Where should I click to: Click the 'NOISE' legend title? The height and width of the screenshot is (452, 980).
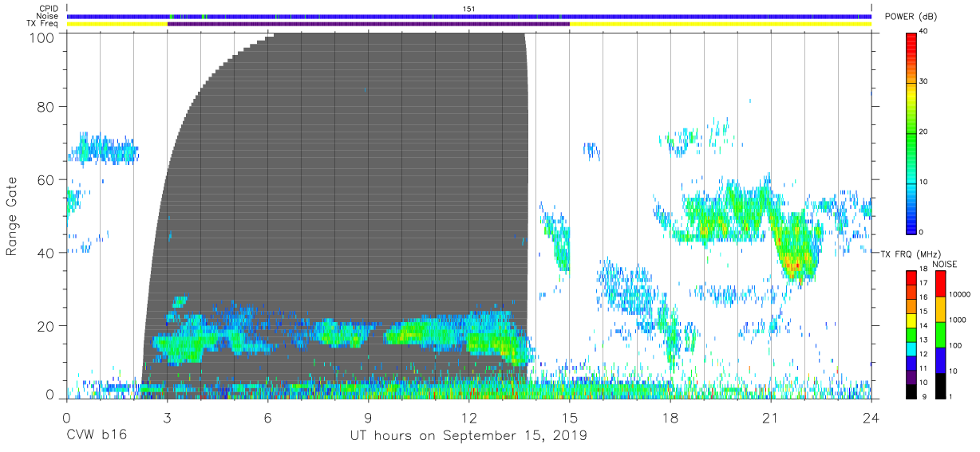(944, 264)
